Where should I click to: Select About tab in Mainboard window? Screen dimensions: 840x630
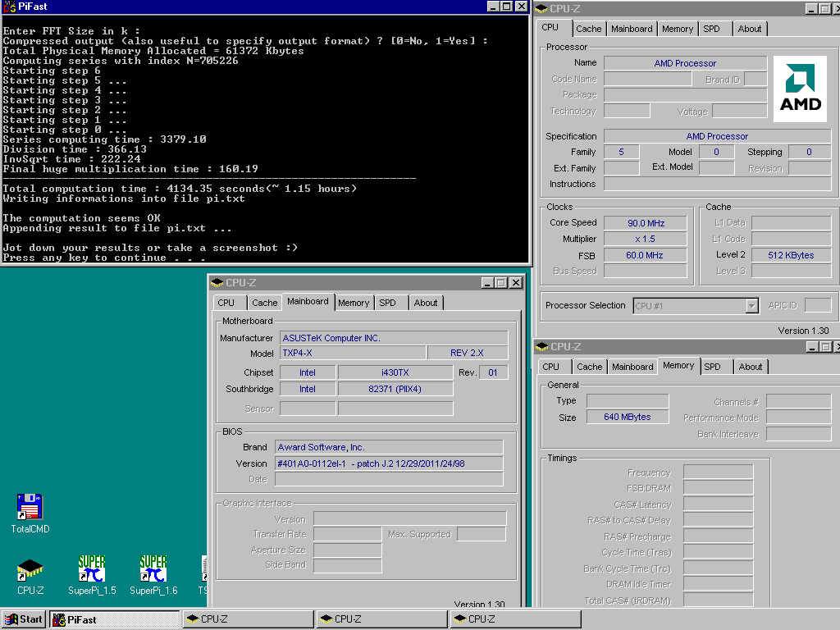click(426, 303)
